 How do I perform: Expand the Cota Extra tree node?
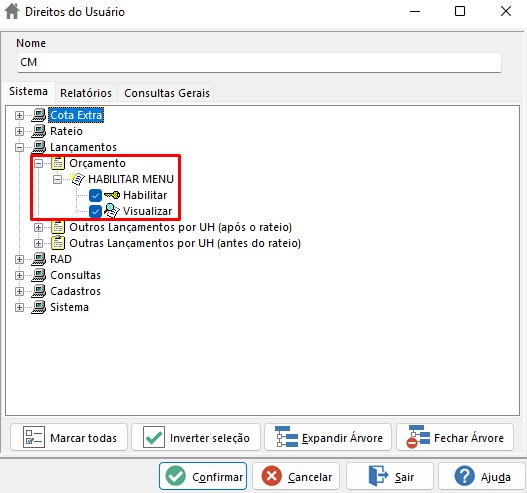(19, 115)
